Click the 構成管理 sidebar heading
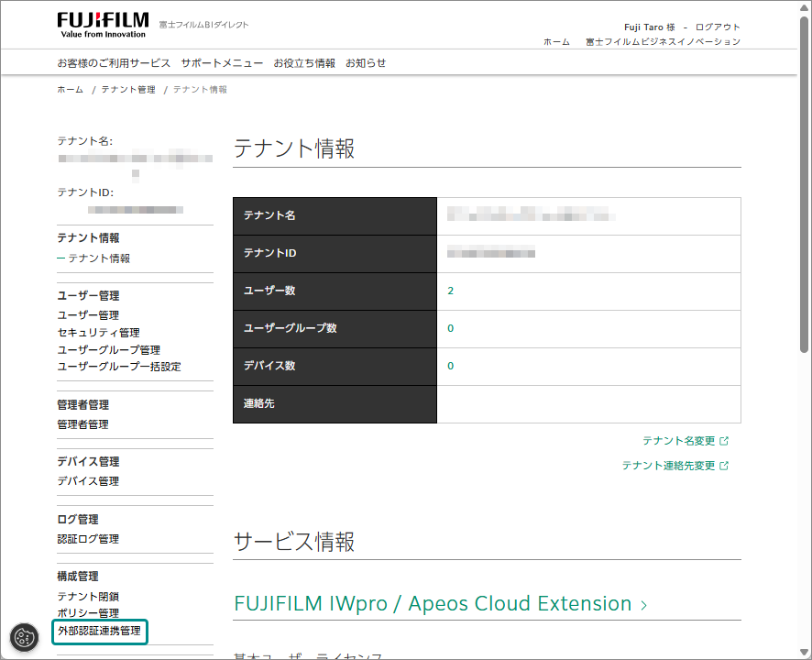Screen dimensions: 812x660 click(78, 577)
